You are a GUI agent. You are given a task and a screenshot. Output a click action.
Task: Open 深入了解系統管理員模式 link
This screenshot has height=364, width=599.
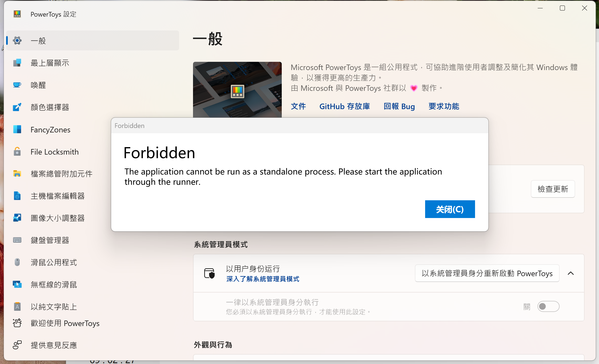click(x=262, y=279)
